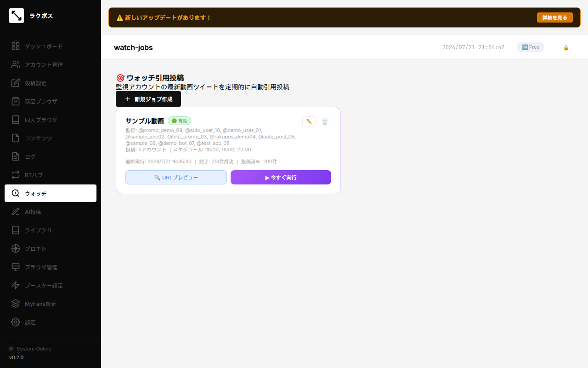
Task: Click the 完了: 2/3件成功 text
Action: click(x=216, y=161)
